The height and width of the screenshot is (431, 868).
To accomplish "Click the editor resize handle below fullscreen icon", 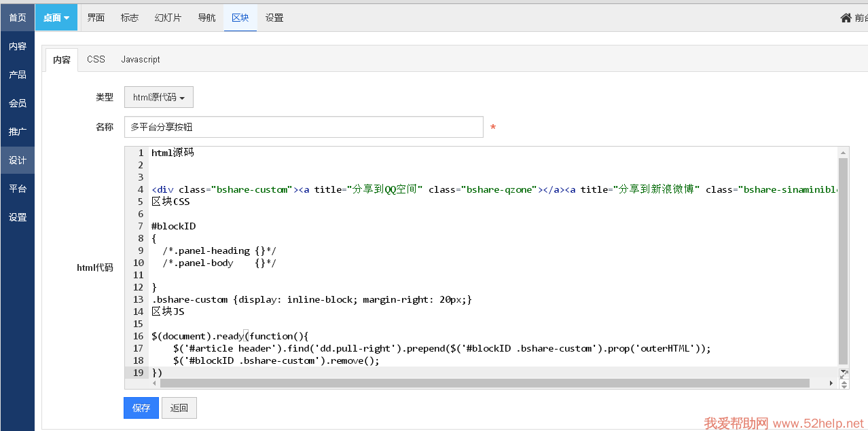I will [x=844, y=384].
